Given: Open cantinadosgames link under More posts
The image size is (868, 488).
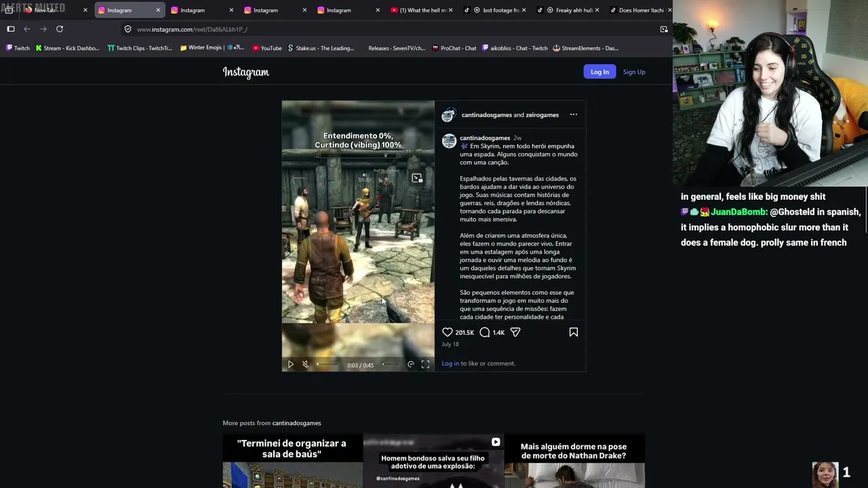Looking at the screenshot, I should 296,423.
